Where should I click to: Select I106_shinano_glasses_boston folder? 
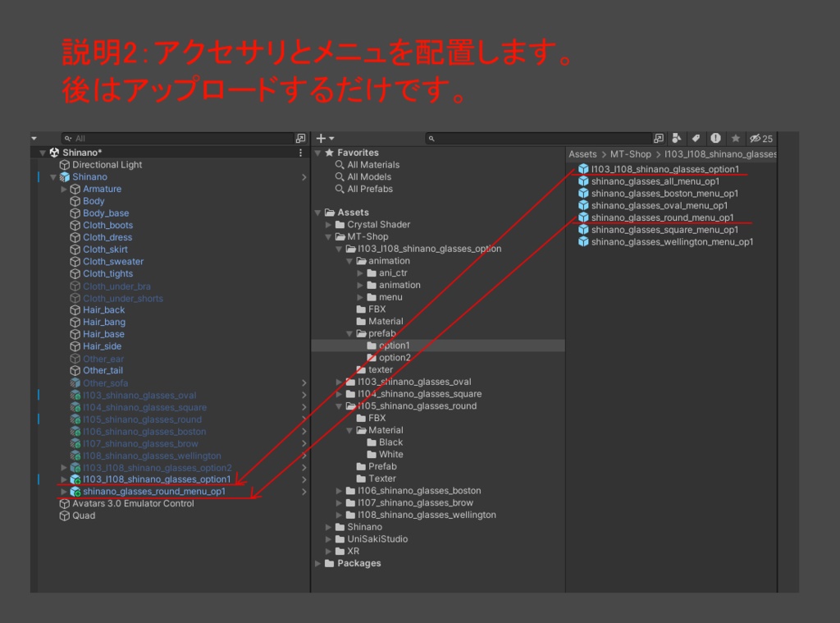coord(413,491)
